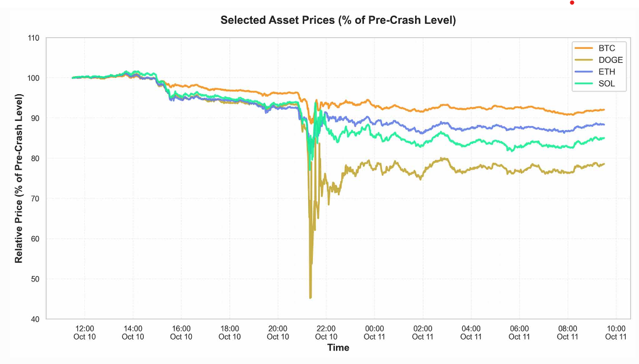
Task: Click the chart title 'Selected Asset Prices'
Action: pos(338,20)
